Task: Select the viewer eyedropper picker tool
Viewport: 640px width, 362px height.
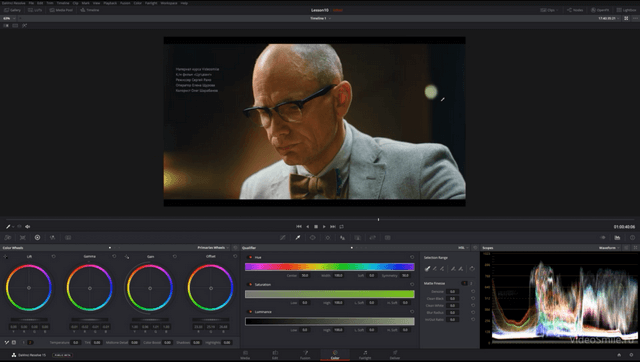Action: click(x=8, y=227)
